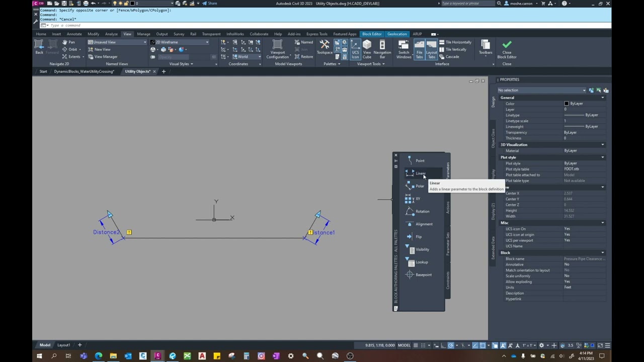This screenshot has width=644, height=362.
Task: Toggle Layout Tabs display
Action: 431,49
